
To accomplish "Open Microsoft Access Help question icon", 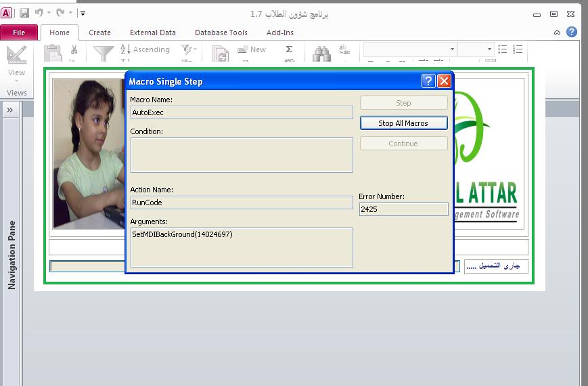I will point(572,32).
